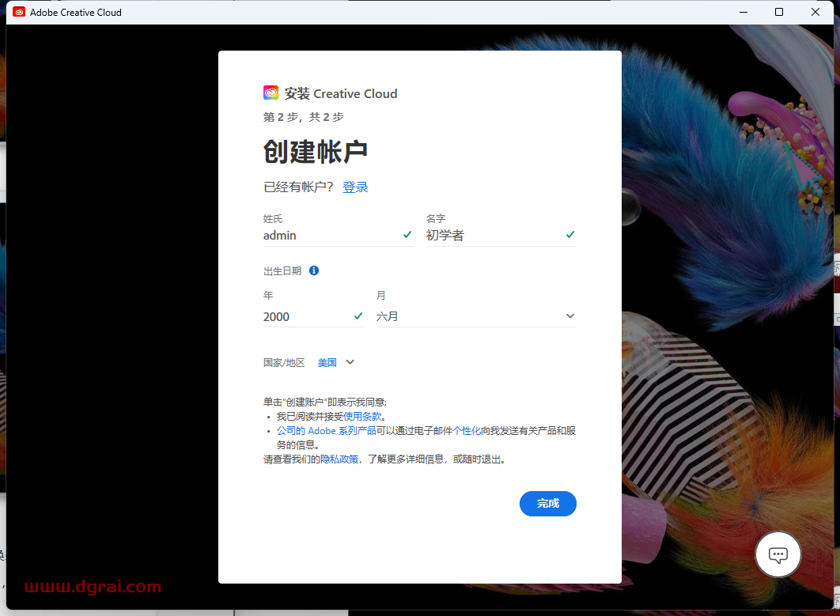Close the Adobe Creative Cloud window
Viewport: 840px width, 616px height.
point(815,12)
